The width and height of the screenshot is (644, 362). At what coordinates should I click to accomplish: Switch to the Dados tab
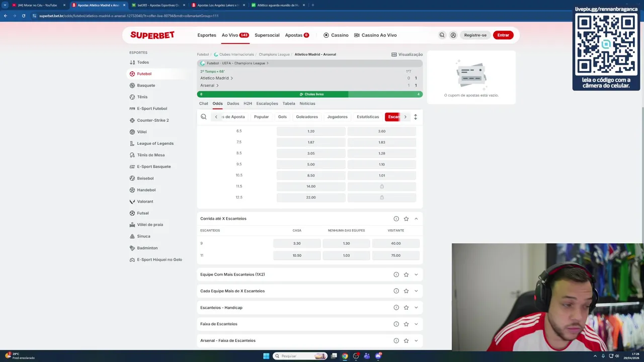[233, 104]
